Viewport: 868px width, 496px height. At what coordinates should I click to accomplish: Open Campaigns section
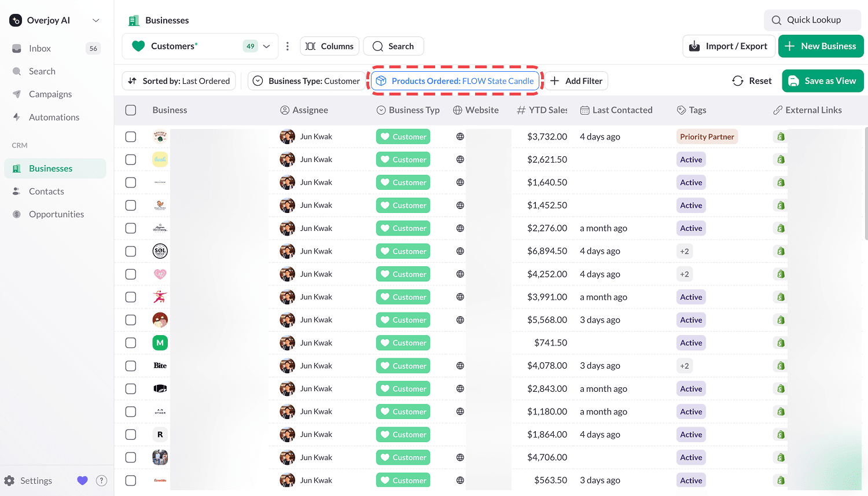coord(56,94)
